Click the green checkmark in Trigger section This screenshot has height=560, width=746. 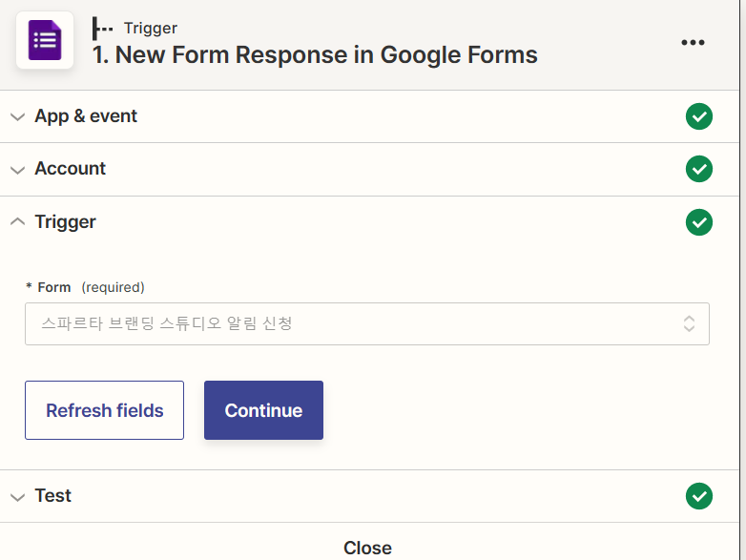pyautogui.click(x=699, y=222)
